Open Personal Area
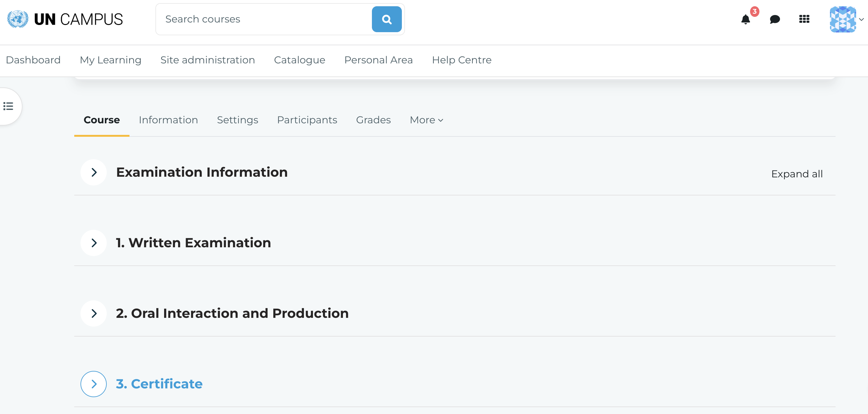Viewport: 868px width, 414px height. [378, 60]
